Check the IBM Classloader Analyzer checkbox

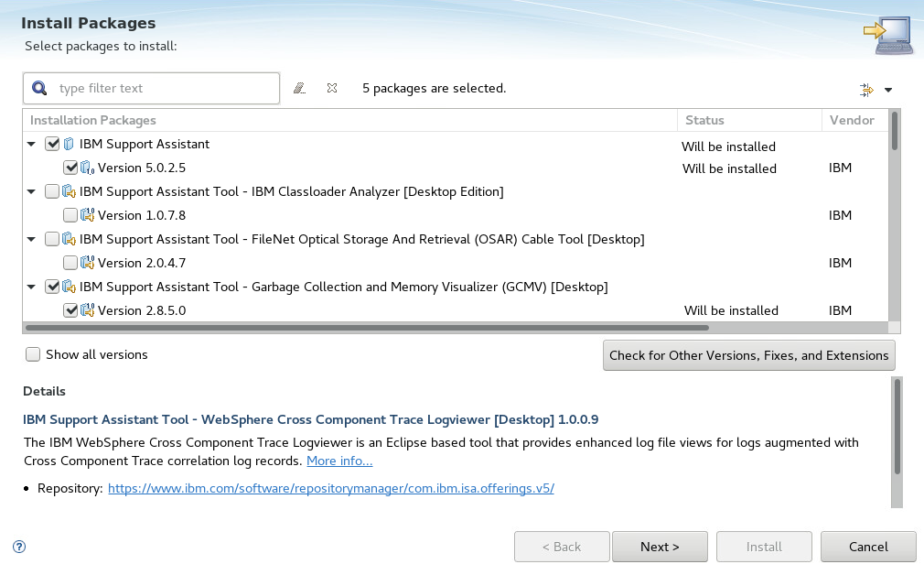coord(52,191)
